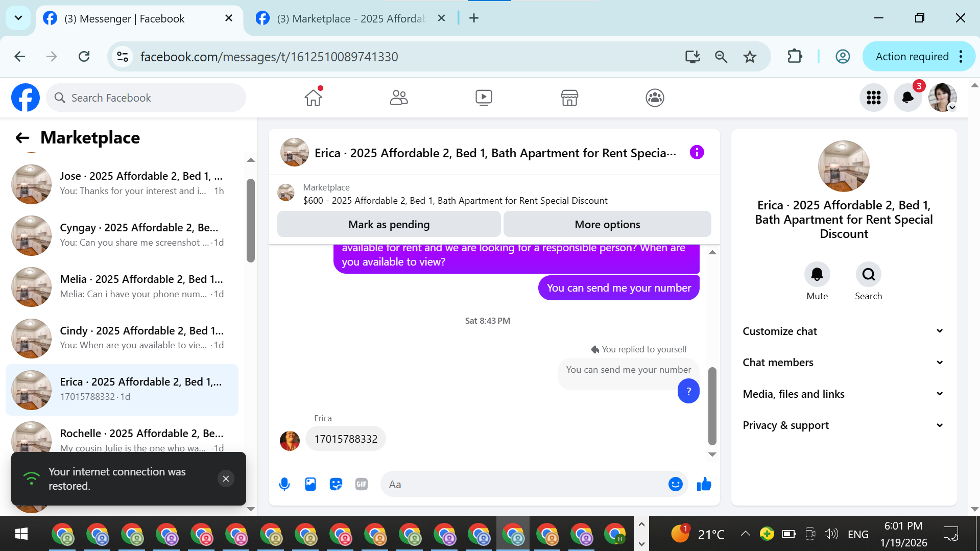The width and height of the screenshot is (980, 551).
Task: Click chat message scrollbar thumb
Action: click(712, 406)
